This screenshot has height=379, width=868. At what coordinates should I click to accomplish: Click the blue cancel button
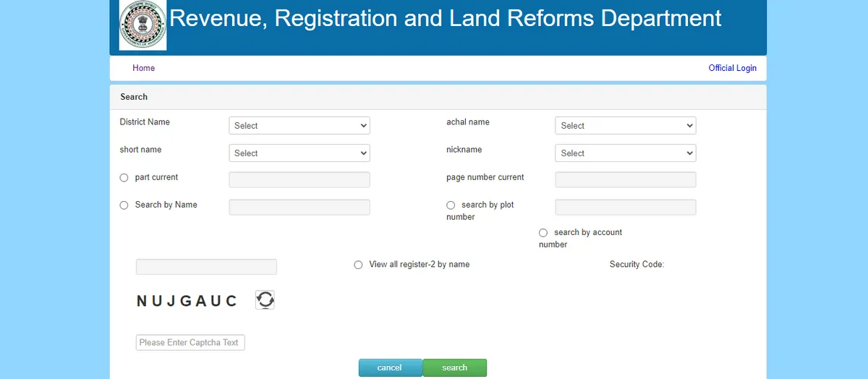(390, 367)
